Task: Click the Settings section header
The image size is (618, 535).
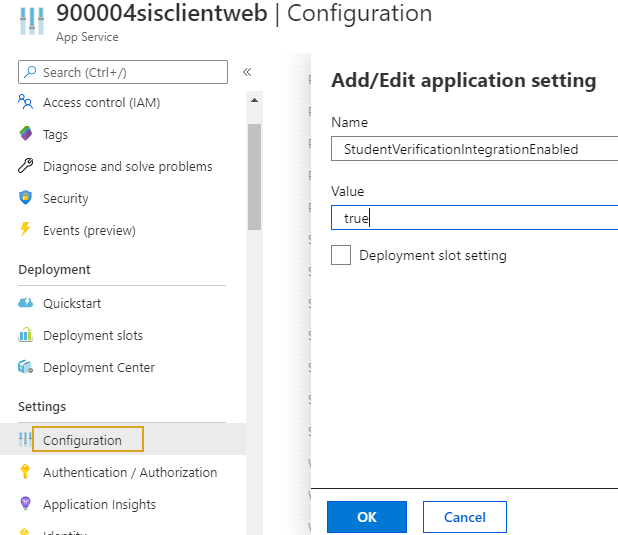Action: point(42,406)
